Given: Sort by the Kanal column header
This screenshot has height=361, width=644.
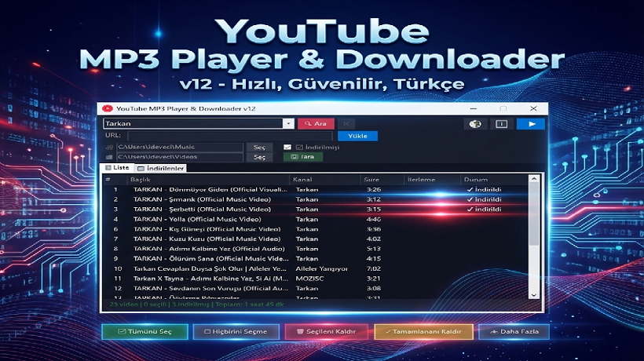Looking at the screenshot, I should pos(324,179).
